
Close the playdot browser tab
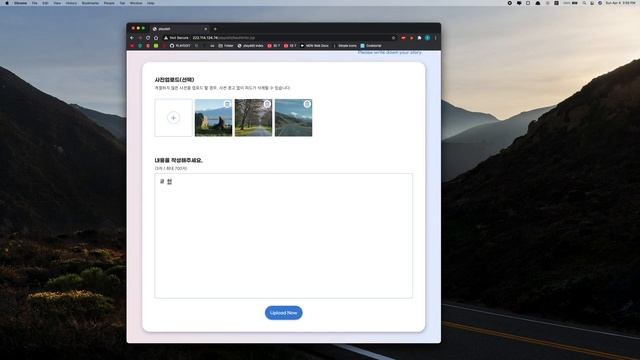coord(206,29)
